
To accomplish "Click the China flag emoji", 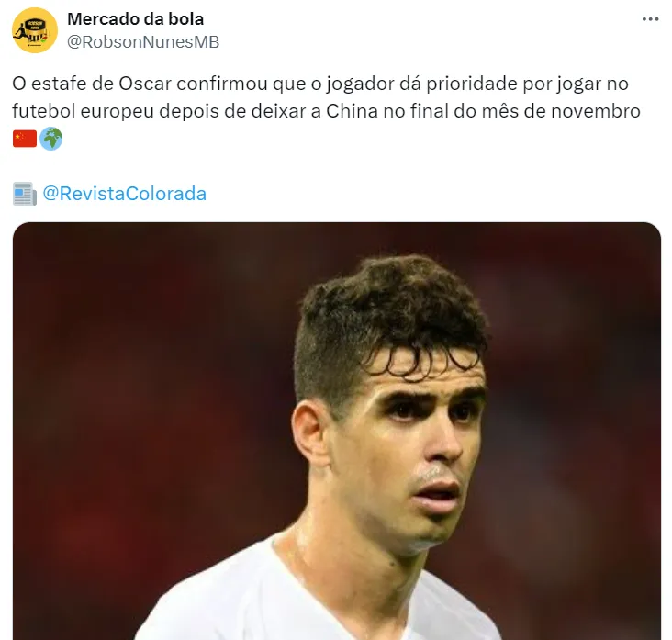I will pyautogui.click(x=25, y=139).
